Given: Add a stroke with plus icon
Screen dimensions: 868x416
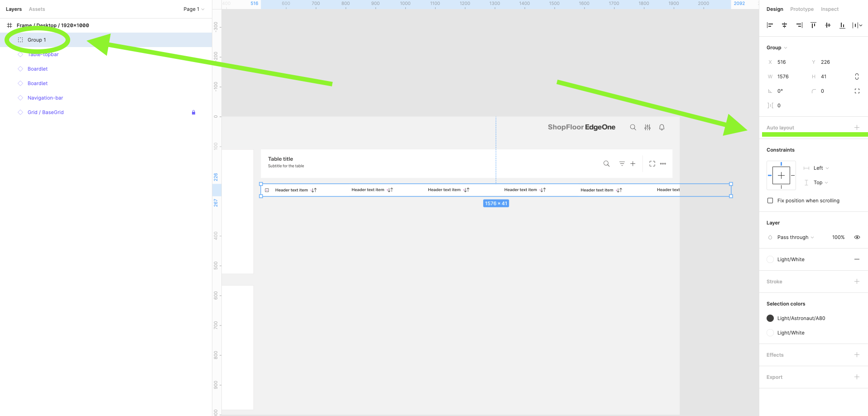Looking at the screenshot, I should click(x=857, y=282).
